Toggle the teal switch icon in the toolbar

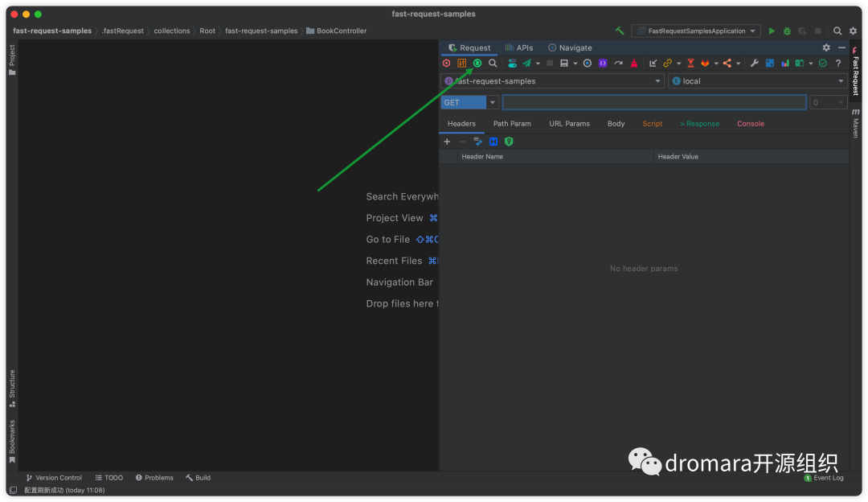pos(513,64)
